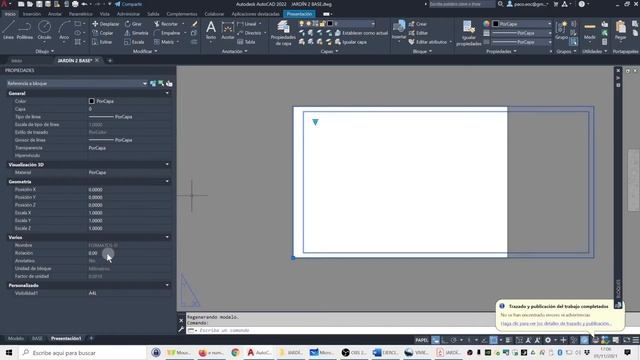This screenshot has height=360, width=640.
Task: Open the Anotar ribbon tab
Action: click(x=54, y=14)
